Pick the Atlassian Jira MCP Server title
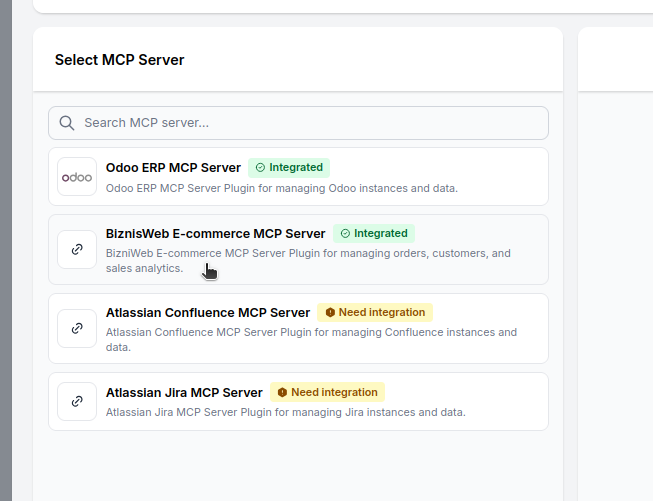The image size is (653, 501). [184, 393]
